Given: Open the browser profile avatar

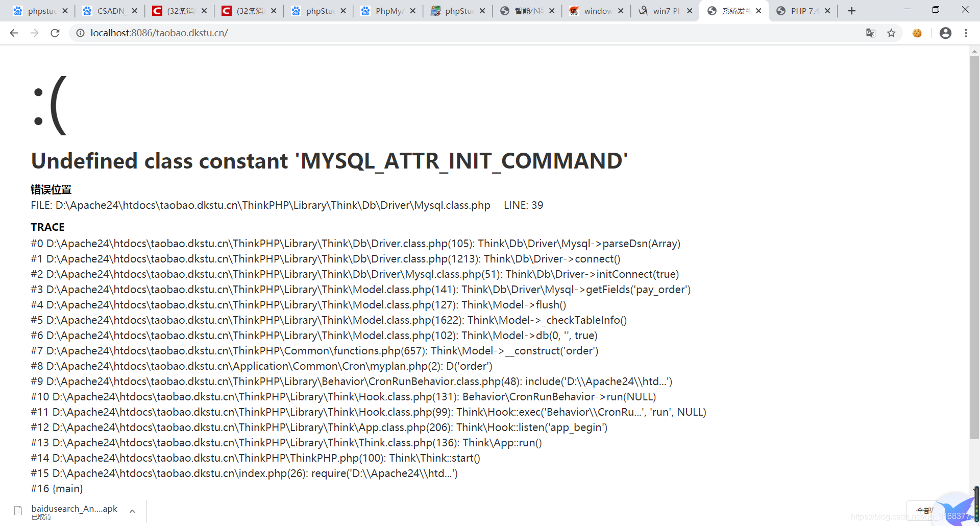Looking at the screenshot, I should tap(945, 33).
